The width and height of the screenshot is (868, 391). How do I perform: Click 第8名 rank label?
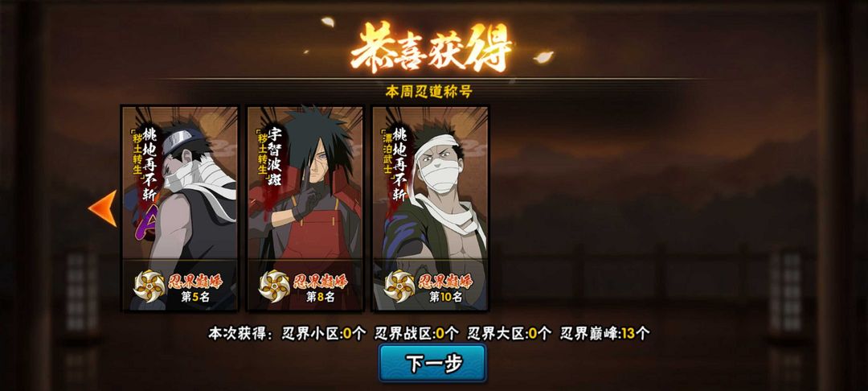pos(321,298)
